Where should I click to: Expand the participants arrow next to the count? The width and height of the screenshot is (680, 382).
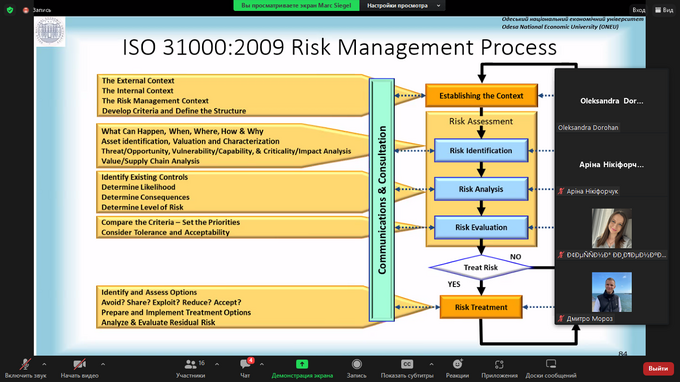[217, 364]
